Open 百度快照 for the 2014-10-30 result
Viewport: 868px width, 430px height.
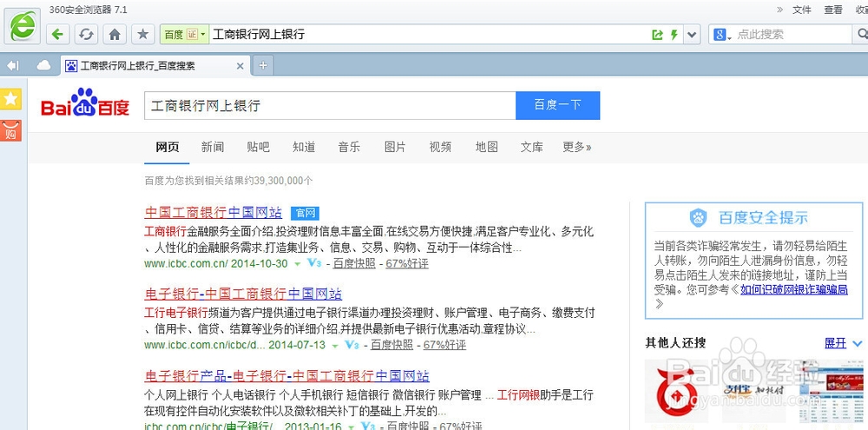[x=354, y=264]
